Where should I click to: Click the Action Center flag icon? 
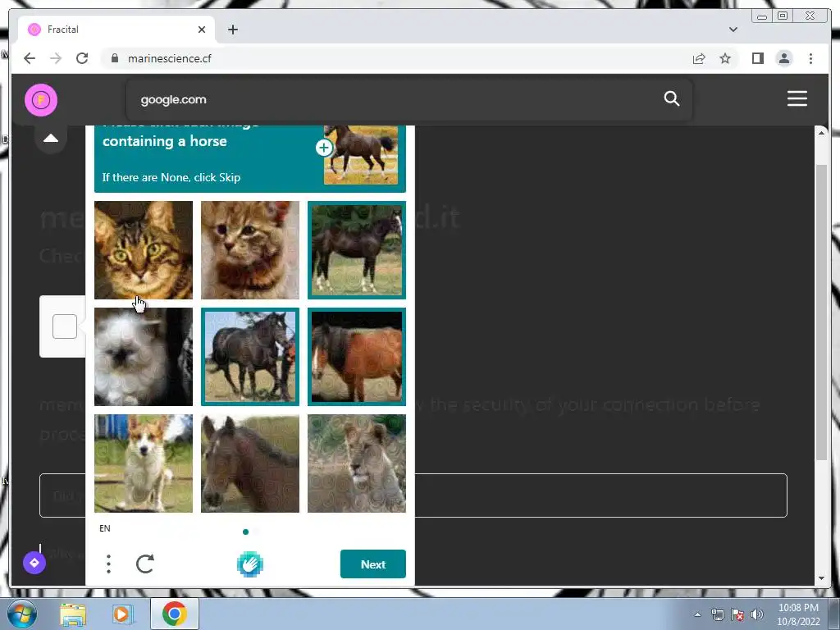coord(737,615)
